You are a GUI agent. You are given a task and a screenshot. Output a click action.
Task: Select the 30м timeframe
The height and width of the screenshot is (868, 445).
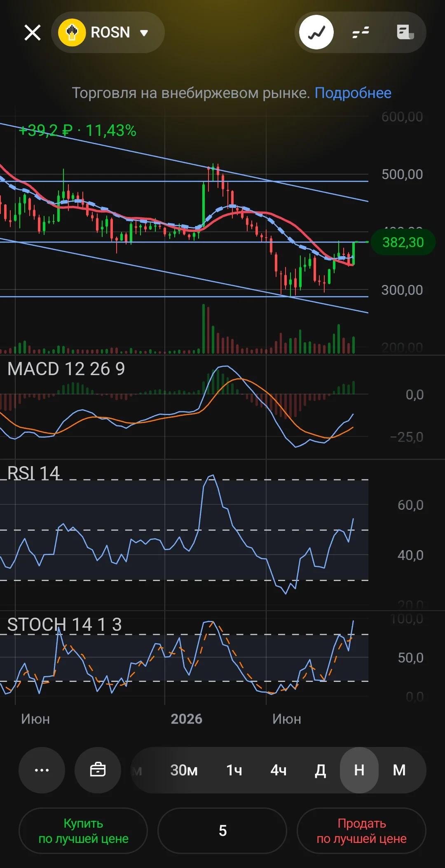(184, 770)
